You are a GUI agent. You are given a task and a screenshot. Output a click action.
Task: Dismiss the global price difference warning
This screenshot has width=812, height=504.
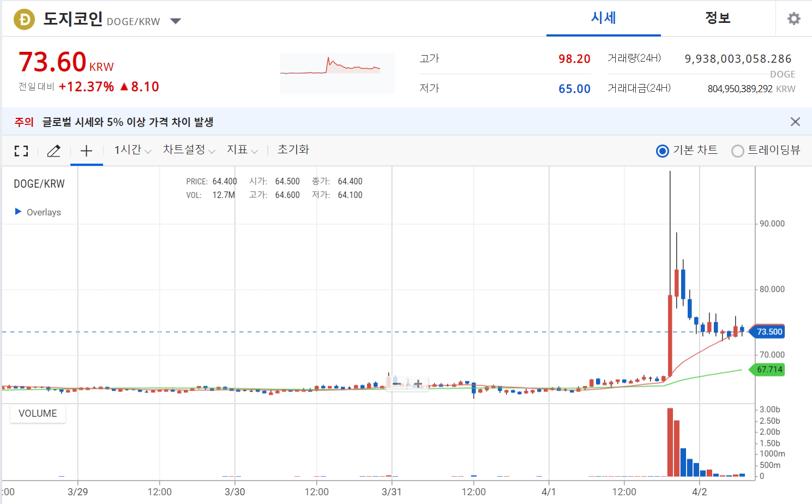[x=795, y=122]
